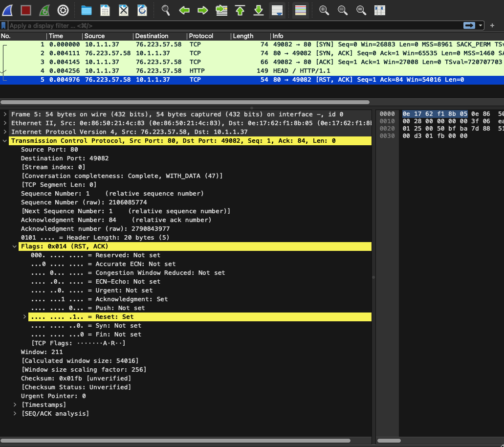Select packet number 3 in the list
Screen dimensions: 504x447
point(147,62)
